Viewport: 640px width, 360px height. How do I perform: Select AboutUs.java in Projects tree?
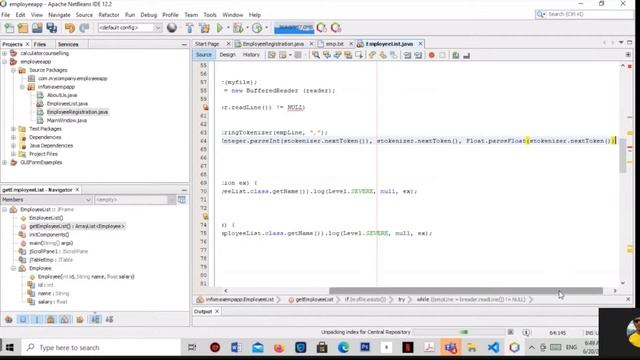coord(62,95)
